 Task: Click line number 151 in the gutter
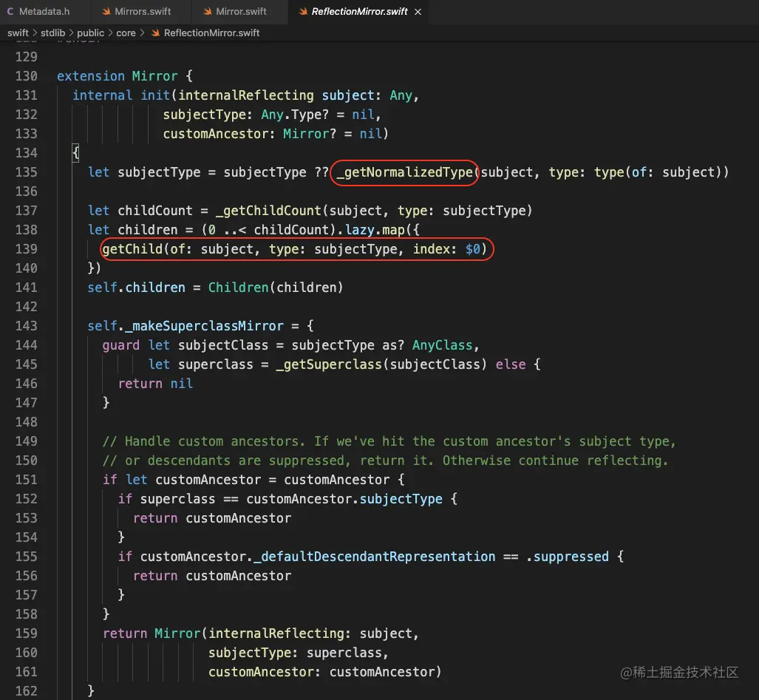click(26, 480)
